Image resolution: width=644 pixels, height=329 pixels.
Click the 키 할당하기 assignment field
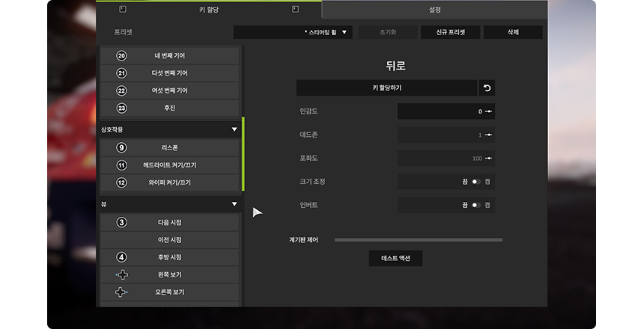click(x=386, y=88)
